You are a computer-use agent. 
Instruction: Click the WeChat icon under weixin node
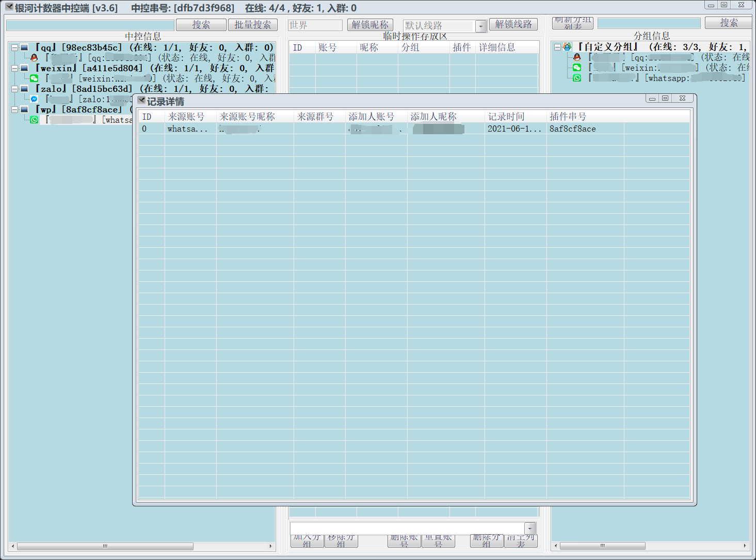click(34, 78)
